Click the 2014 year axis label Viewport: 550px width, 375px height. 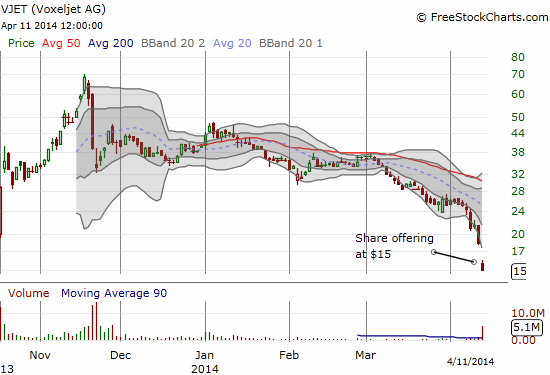point(204,369)
